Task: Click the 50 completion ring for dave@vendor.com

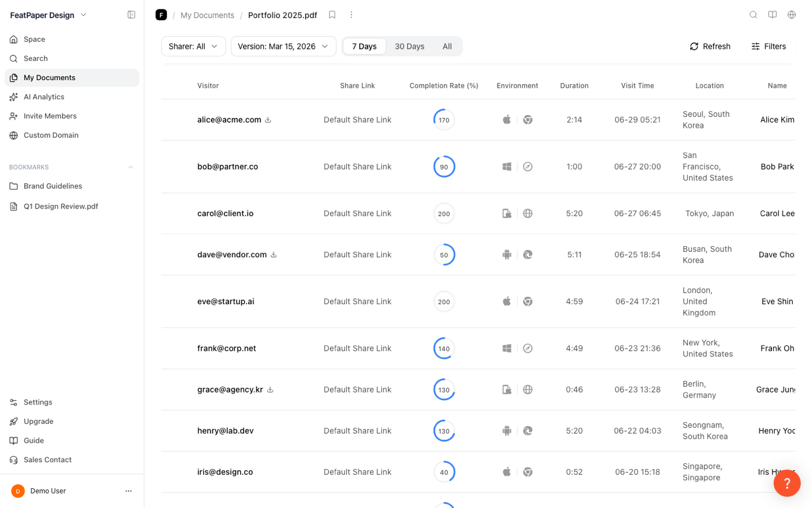Action: pos(444,254)
